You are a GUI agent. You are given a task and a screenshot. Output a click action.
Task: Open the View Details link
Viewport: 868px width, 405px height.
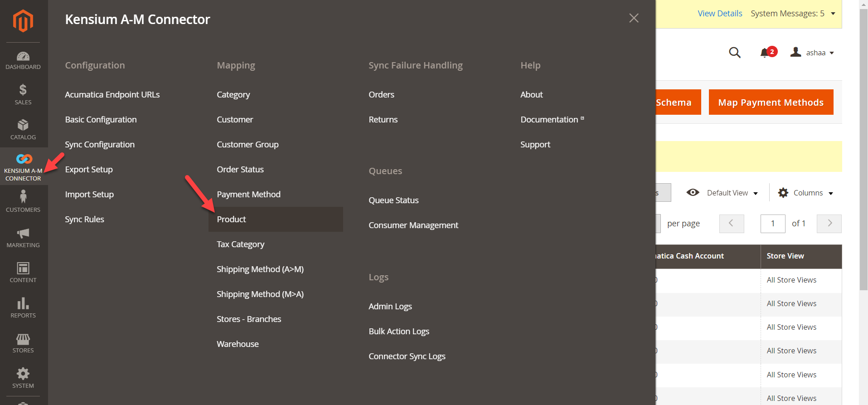click(720, 13)
